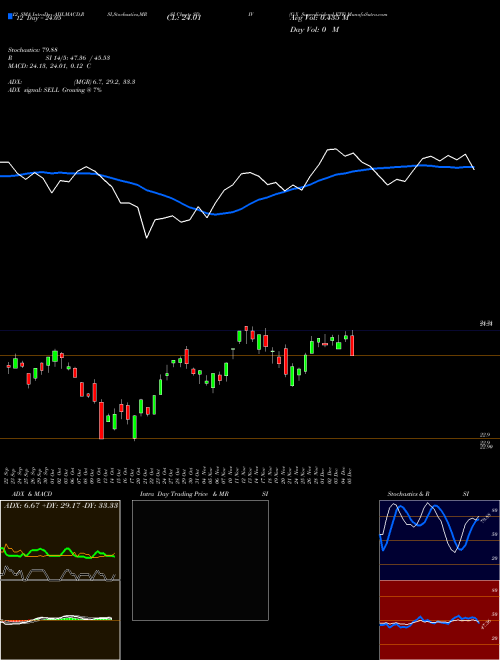Click the '(MGR) 6.7, 29.2, 33.3' ADX values

click(104, 82)
